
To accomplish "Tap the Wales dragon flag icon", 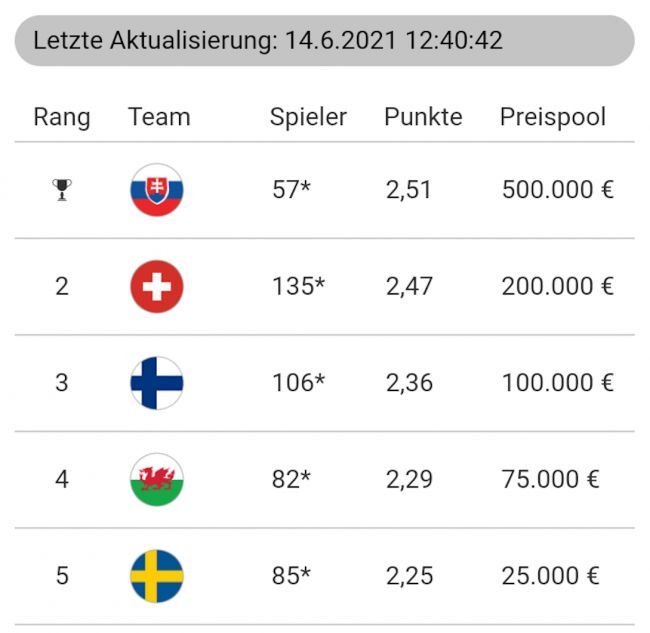I will pos(157,479).
